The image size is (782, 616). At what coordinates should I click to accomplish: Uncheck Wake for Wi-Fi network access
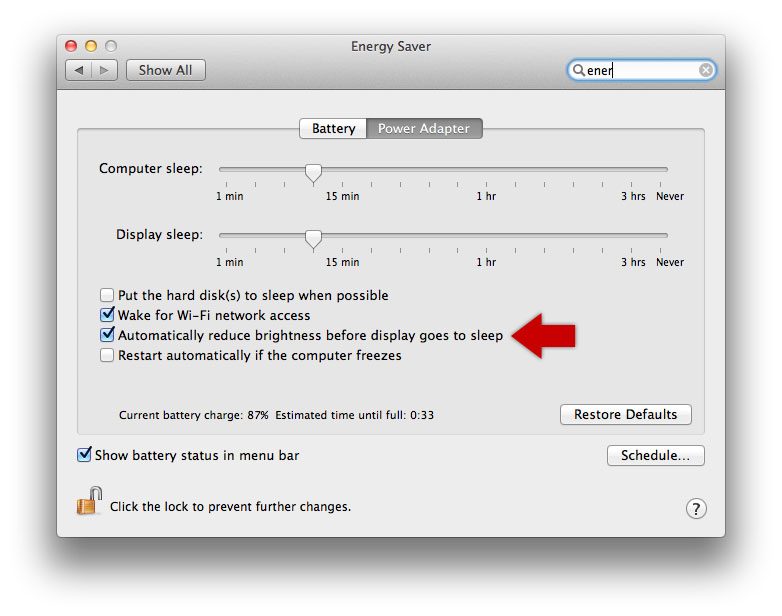[x=107, y=315]
